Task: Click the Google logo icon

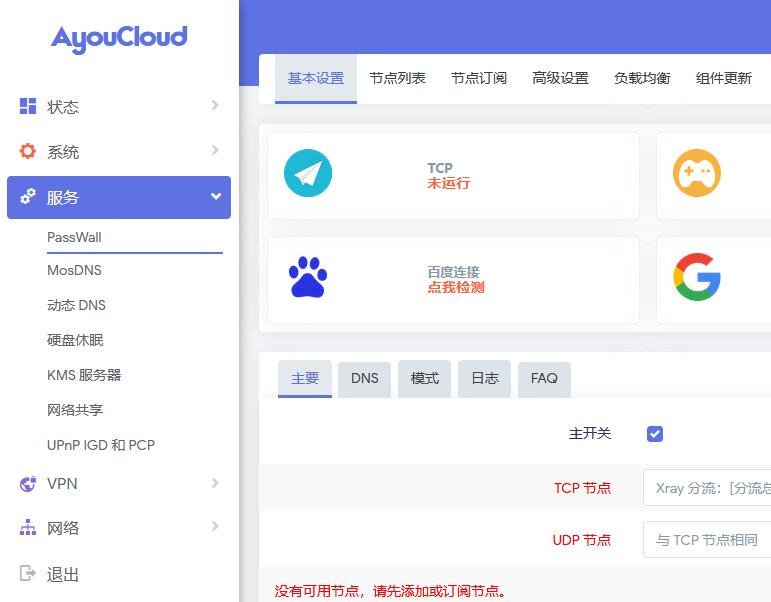Action: tap(697, 277)
